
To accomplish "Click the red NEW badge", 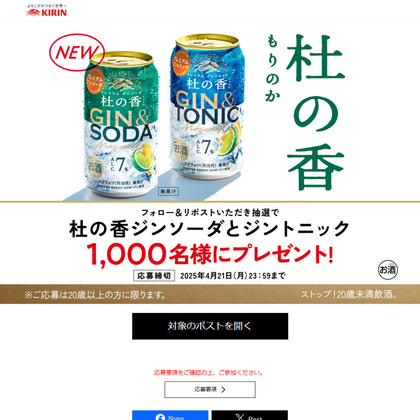I will tap(77, 52).
